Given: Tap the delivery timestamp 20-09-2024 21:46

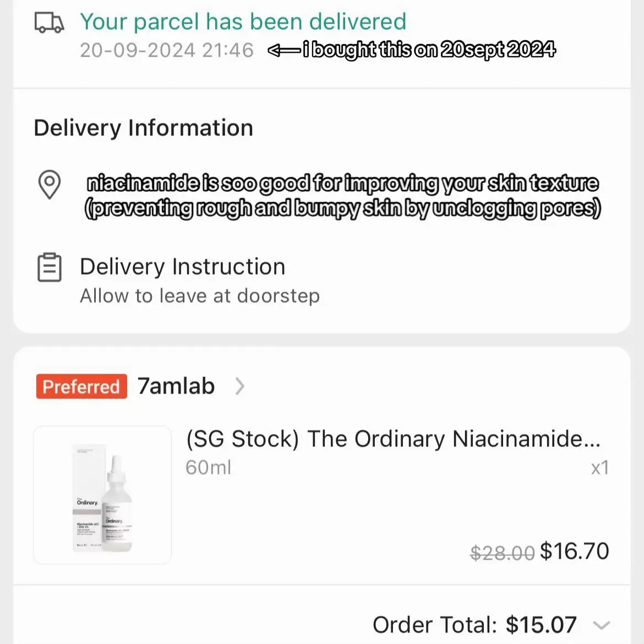Looking at the screenshot, I should 167,51.
